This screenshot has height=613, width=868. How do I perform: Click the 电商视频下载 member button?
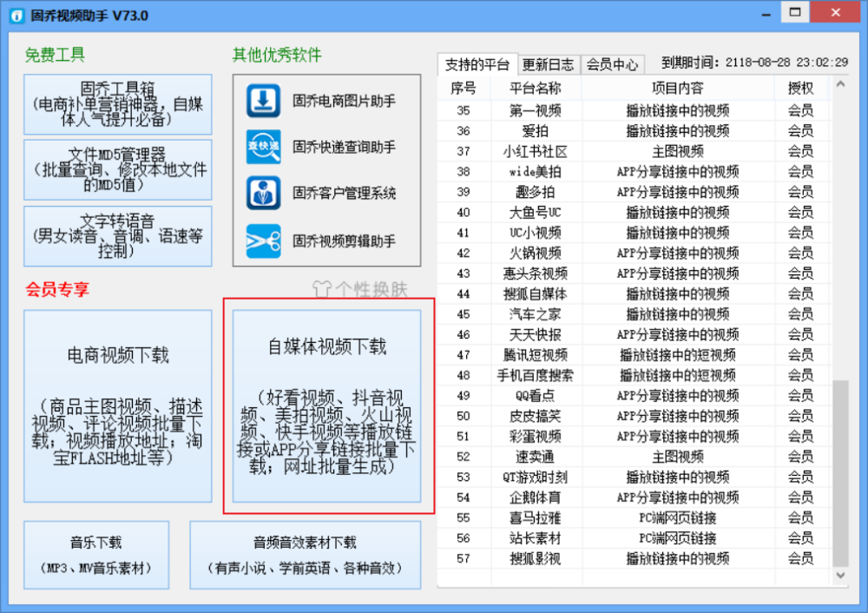(x=117, y=405)
